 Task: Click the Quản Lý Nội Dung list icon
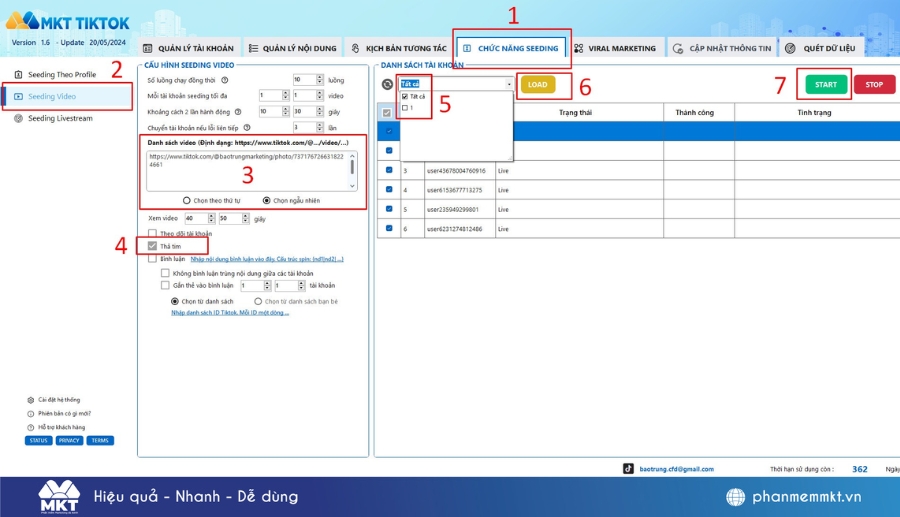point(253,48)
